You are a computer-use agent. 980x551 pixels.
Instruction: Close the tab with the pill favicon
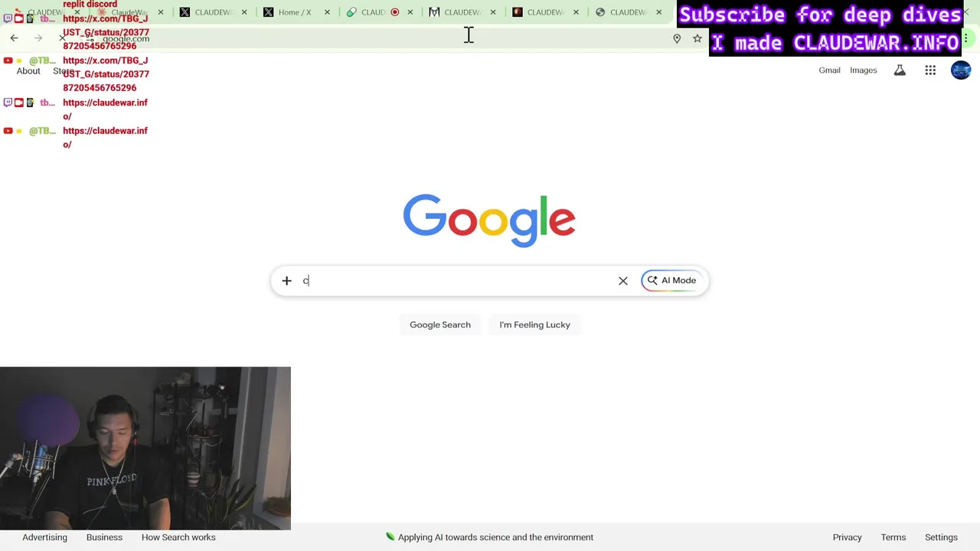tap(410, 12)
